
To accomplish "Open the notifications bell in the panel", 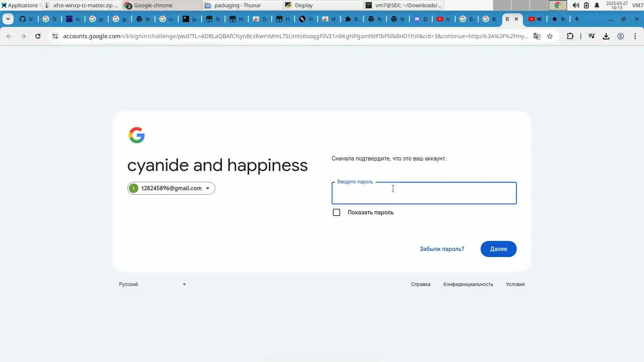I will click(597, 5).
